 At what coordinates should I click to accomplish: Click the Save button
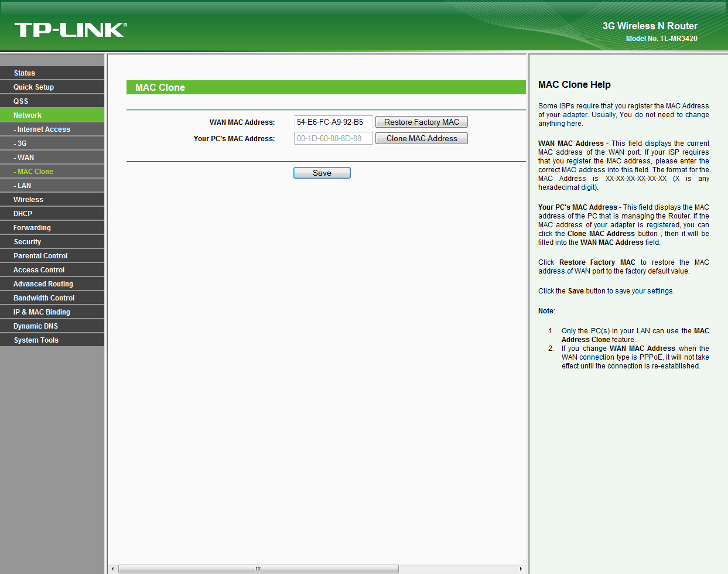point(322,173)
